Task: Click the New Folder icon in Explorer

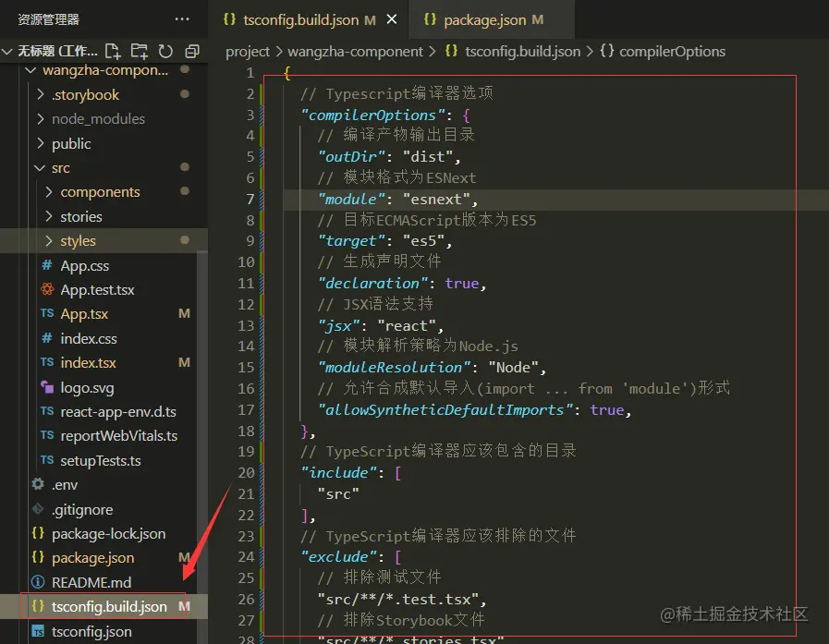Action: 140,52
